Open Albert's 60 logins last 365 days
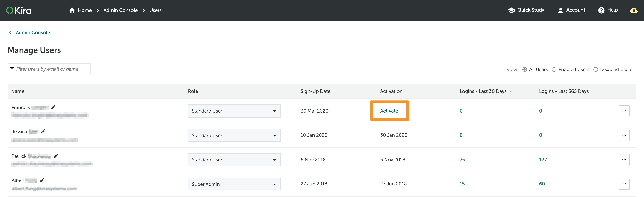Image resolution: width=644 pixels, height=197 pixels. coord(542,184)
